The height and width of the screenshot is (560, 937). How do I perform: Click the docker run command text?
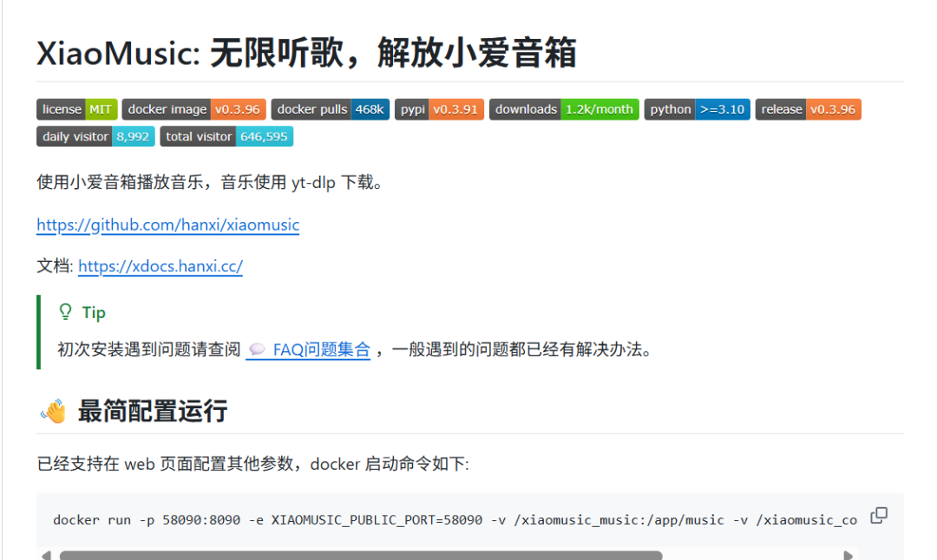click(455, 520)
